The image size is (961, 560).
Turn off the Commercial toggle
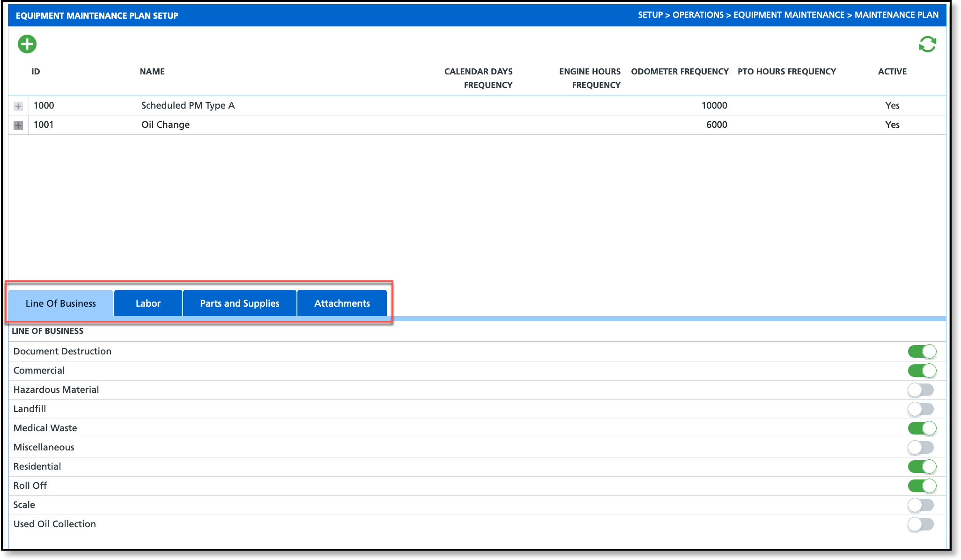coord(921,371)
